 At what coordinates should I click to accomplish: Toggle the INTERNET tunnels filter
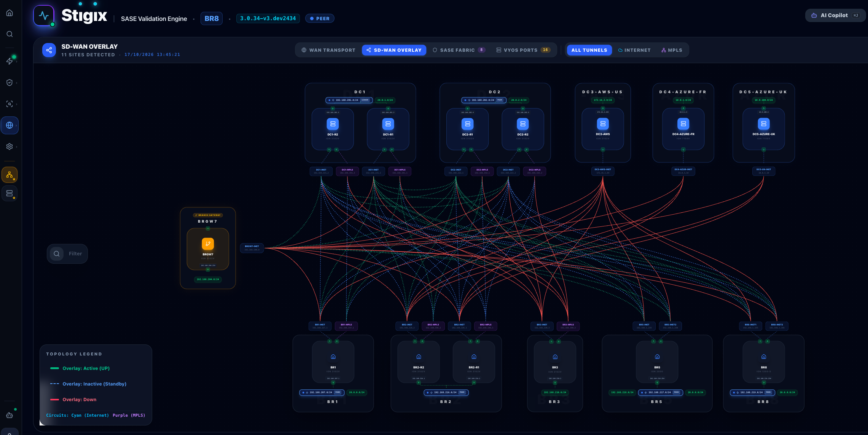(x=634, y=50)
